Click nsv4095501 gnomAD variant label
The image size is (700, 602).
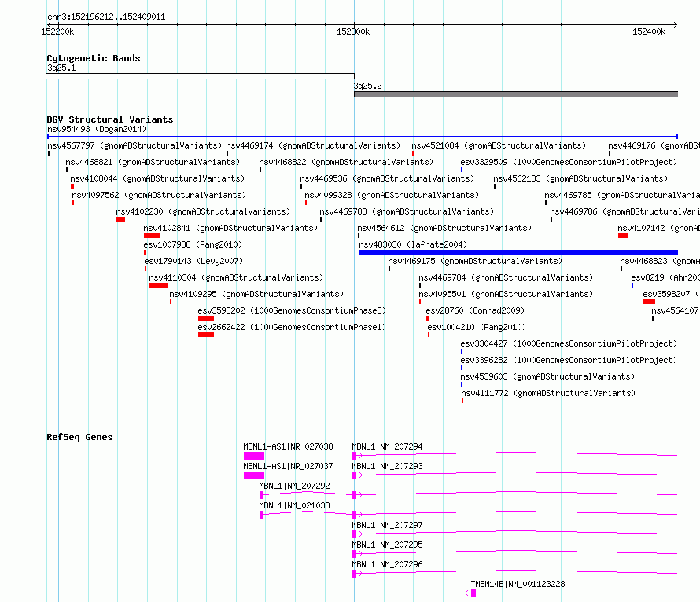tap(506, 294)
